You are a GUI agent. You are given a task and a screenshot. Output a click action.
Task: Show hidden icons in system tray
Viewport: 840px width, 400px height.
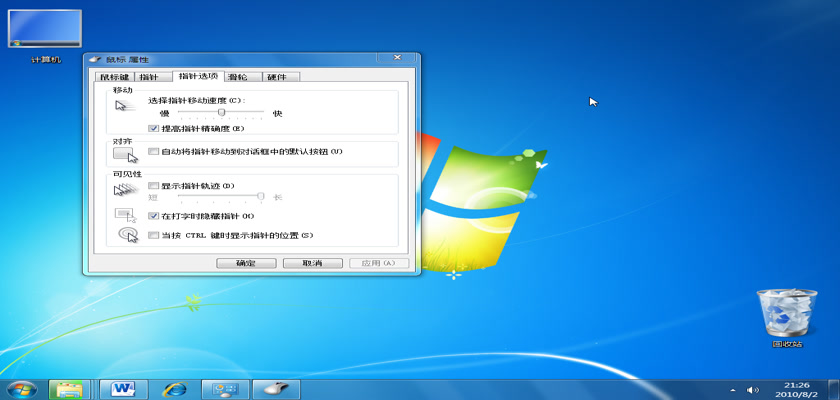point(734,390)
